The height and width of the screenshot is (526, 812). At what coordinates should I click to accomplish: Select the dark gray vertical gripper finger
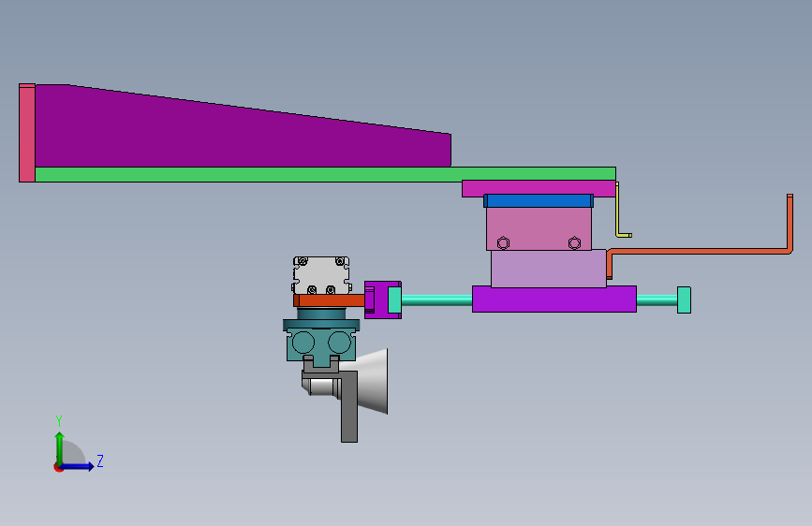pyautogui.click(x=349, y=406)
